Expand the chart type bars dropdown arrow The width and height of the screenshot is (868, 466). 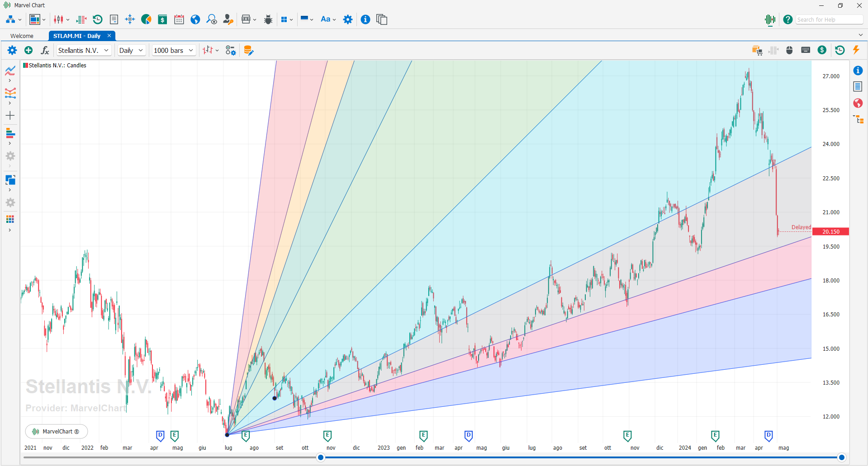[217, 51]
